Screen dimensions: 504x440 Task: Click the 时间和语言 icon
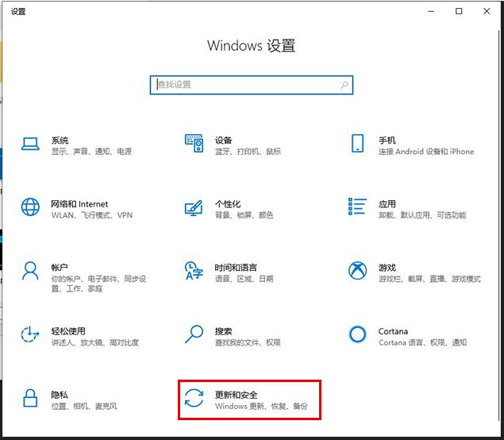(x=194, y=271)
